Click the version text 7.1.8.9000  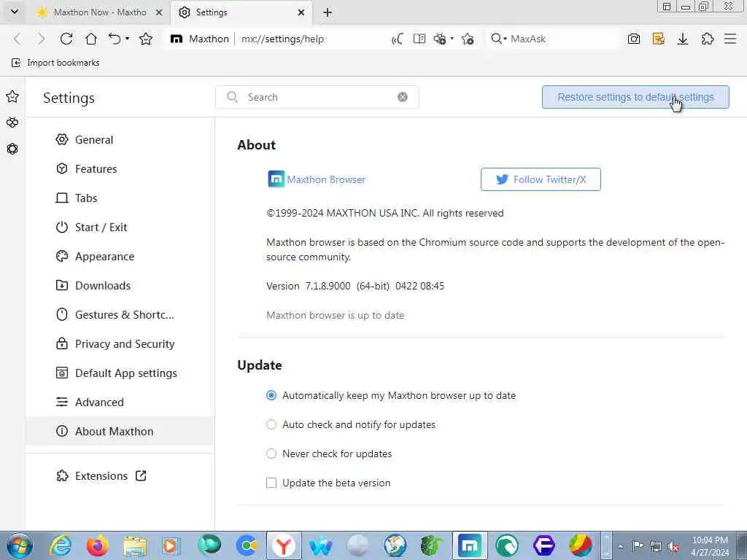click(x=328, y=286)
